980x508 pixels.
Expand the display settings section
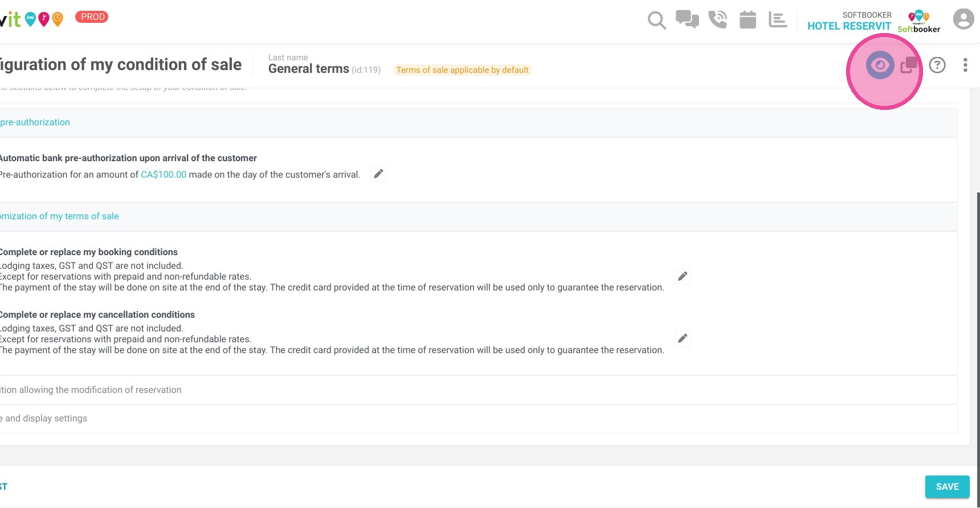click(477, 419)
